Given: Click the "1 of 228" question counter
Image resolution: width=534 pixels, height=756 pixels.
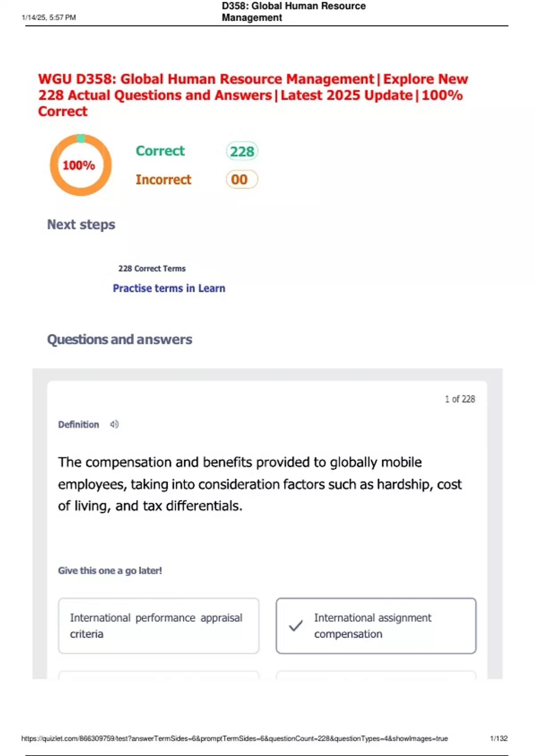Looking at the screenshot, I should pyautogui.click(x=460, y=399).
